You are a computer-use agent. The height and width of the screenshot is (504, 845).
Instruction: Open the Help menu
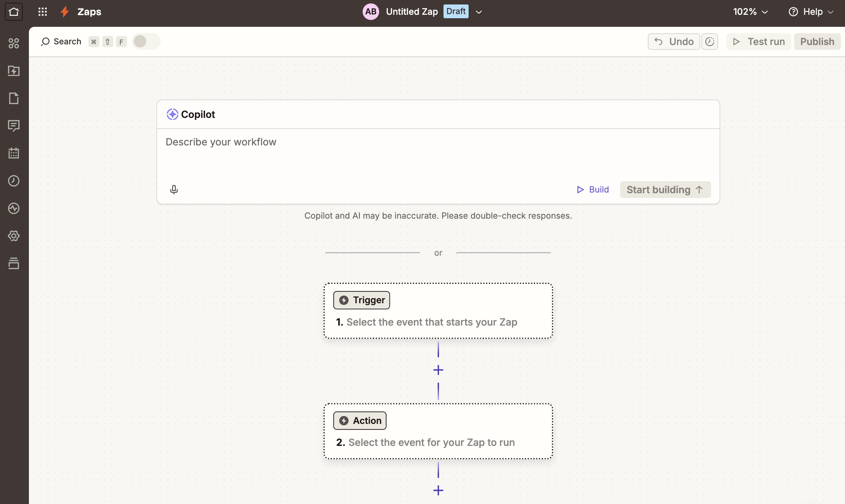pyautogui.click(x=811, y=12)
